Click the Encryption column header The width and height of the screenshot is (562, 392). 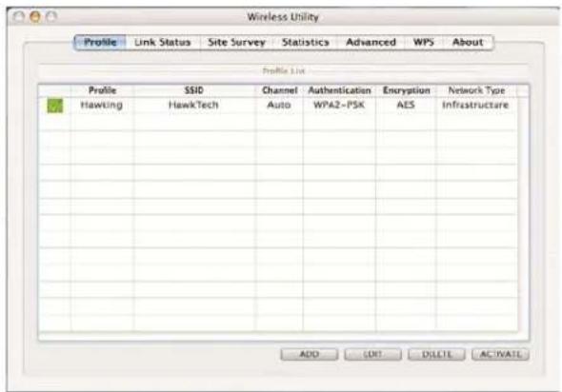pos(406,90)
